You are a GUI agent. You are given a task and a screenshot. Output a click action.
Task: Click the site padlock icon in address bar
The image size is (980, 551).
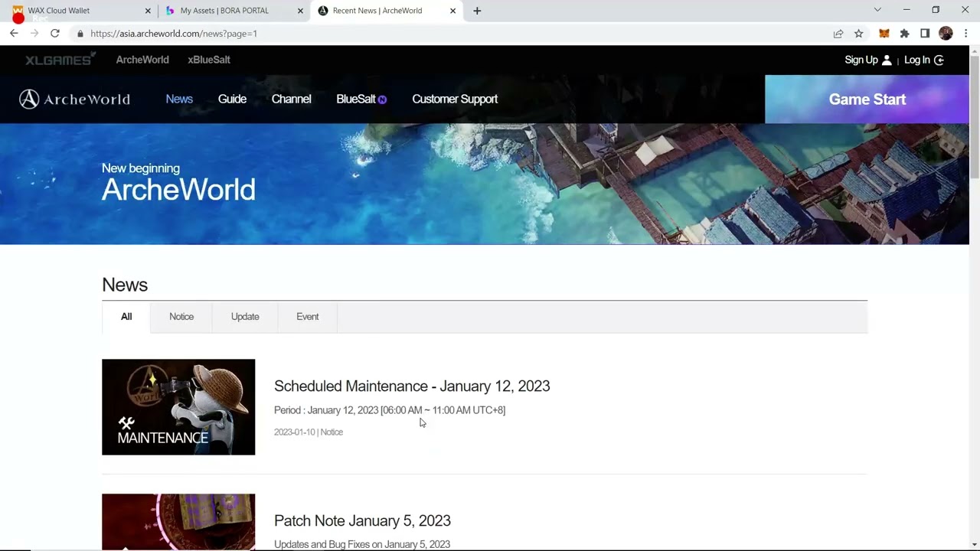80,34
